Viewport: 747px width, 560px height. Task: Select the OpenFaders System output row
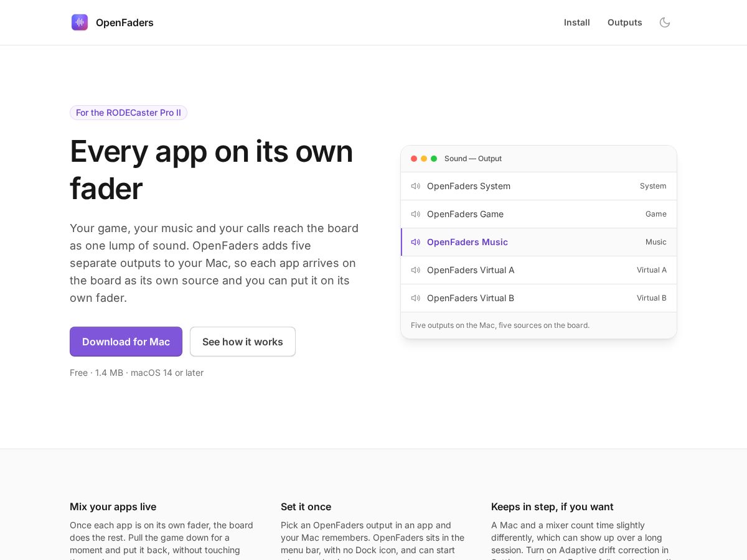point(538,186)
